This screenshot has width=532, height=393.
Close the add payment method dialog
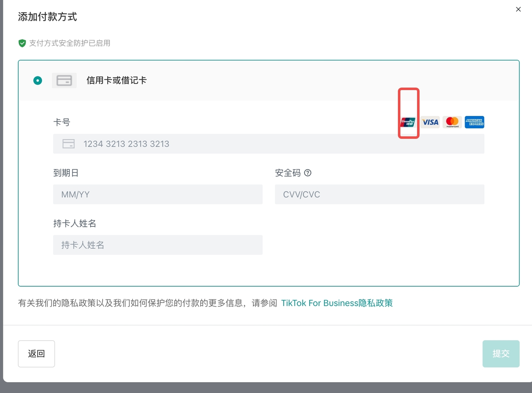(x=518, y=9)
